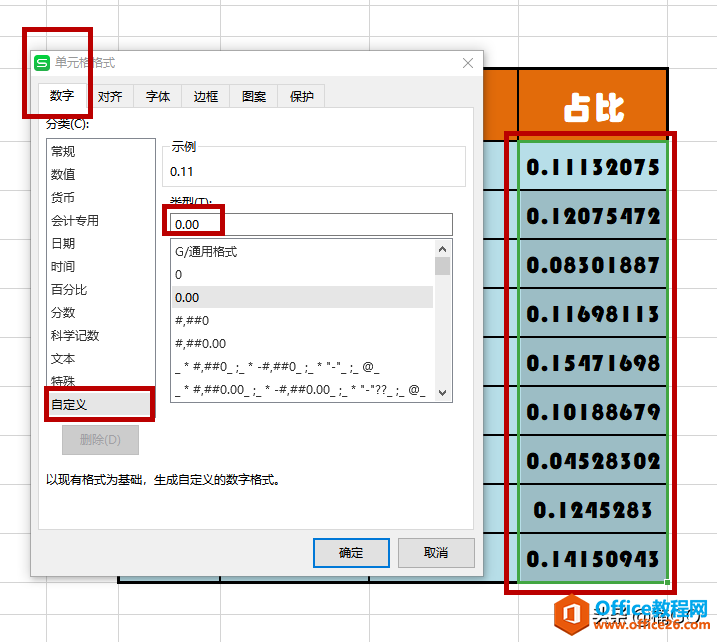The height and width of the screenshot is (642, 717).
Task: Open the 保护 tab
Action: (301, 96)
